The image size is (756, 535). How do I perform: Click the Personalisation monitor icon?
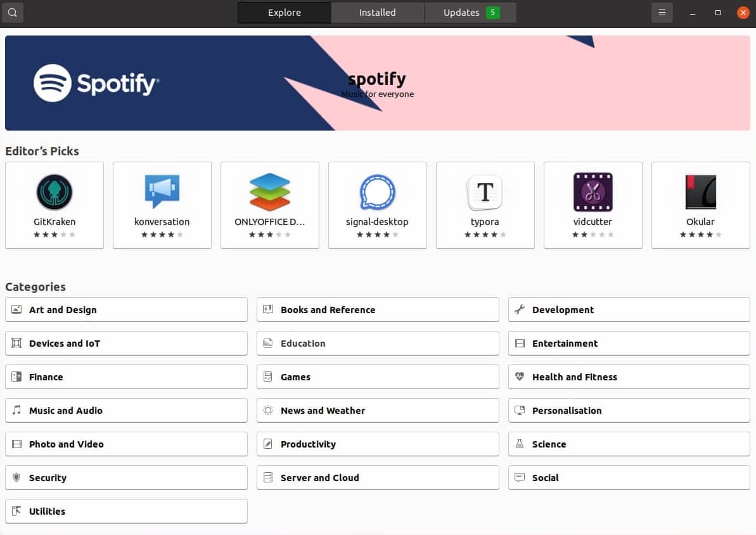tap(520, 410)
